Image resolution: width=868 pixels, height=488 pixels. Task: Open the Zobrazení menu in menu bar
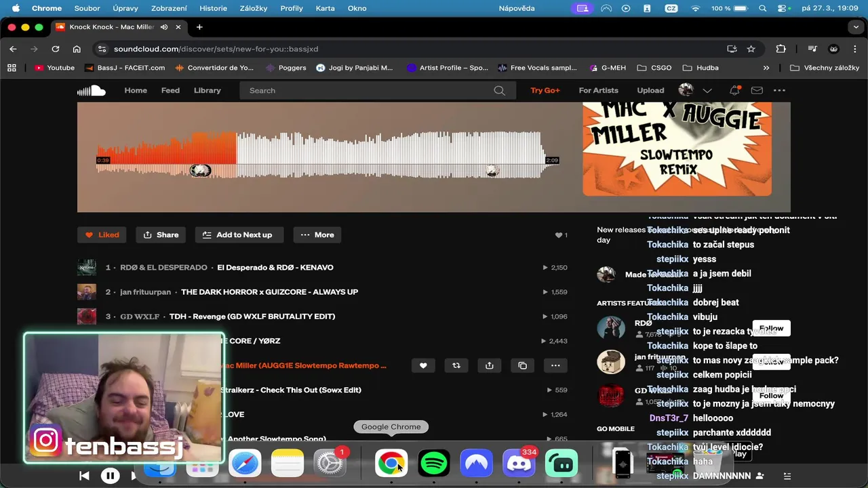tap(169, 8)
